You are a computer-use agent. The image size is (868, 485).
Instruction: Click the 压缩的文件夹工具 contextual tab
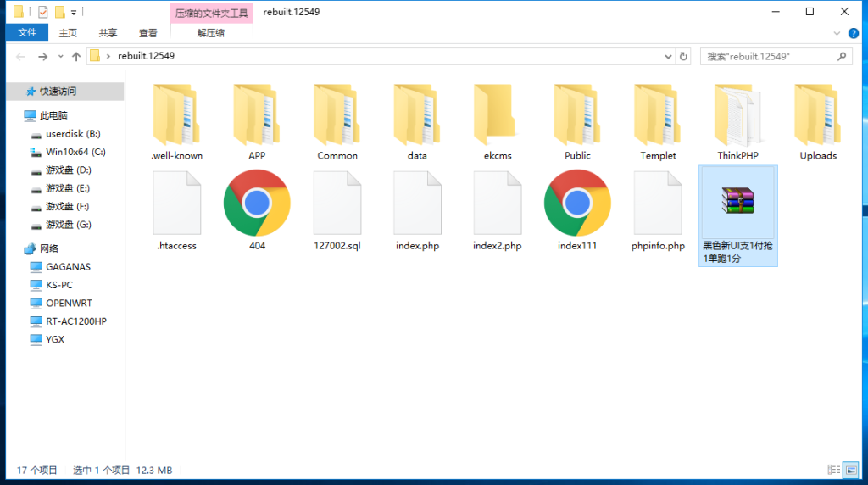pos(211,14)
